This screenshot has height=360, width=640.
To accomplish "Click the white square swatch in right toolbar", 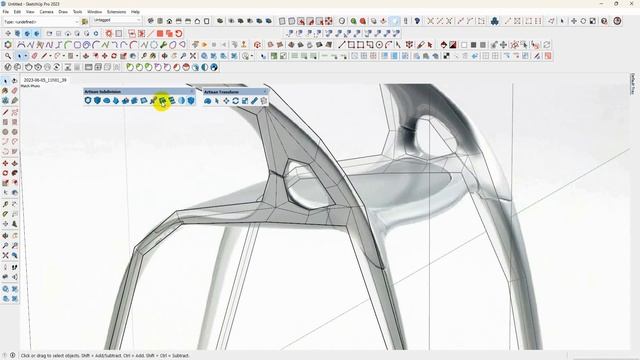I will (464, 45).
